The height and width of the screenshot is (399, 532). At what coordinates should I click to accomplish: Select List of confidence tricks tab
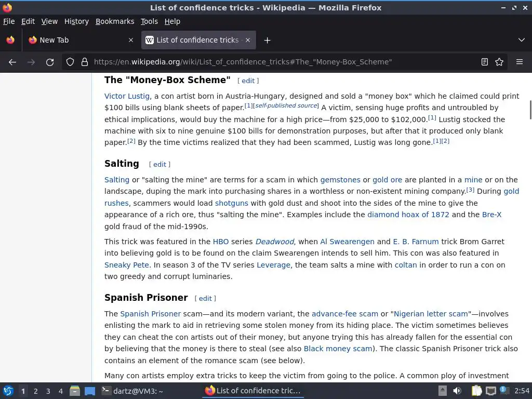point(198,40)
